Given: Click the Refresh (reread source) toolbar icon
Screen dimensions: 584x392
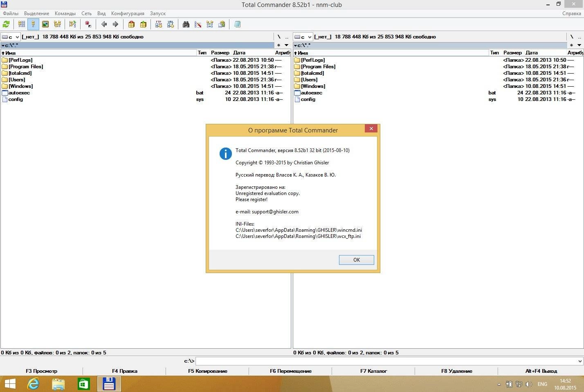Looking at the screenshot, I should (6, 25).
